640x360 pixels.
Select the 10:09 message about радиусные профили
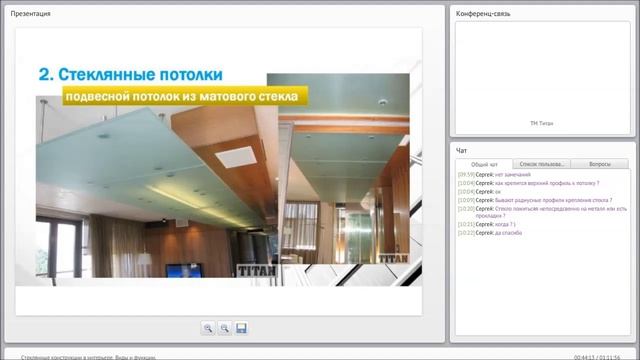[535, 200]
